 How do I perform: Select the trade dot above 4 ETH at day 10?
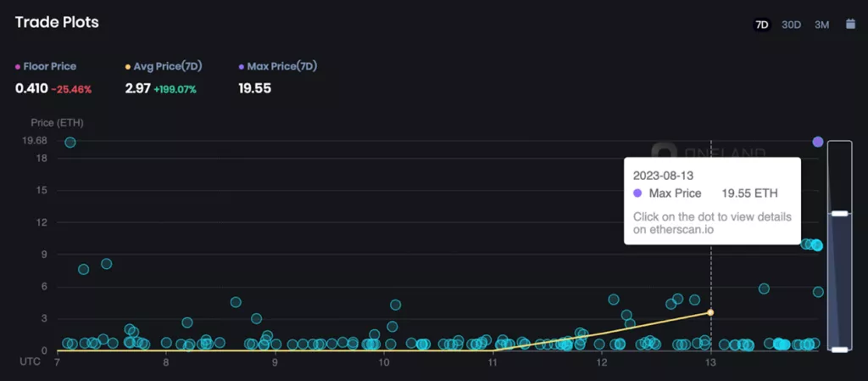(x=395, y=305)
